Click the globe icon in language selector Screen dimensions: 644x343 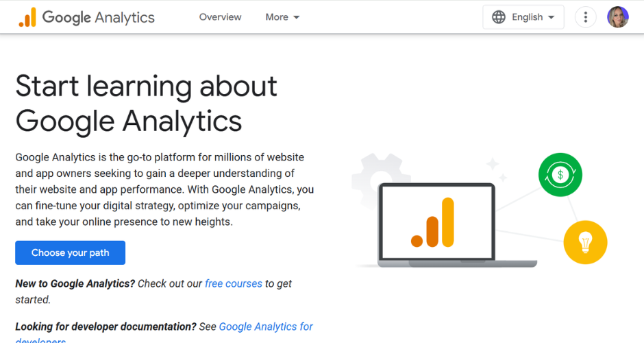[x=499, y=17]
